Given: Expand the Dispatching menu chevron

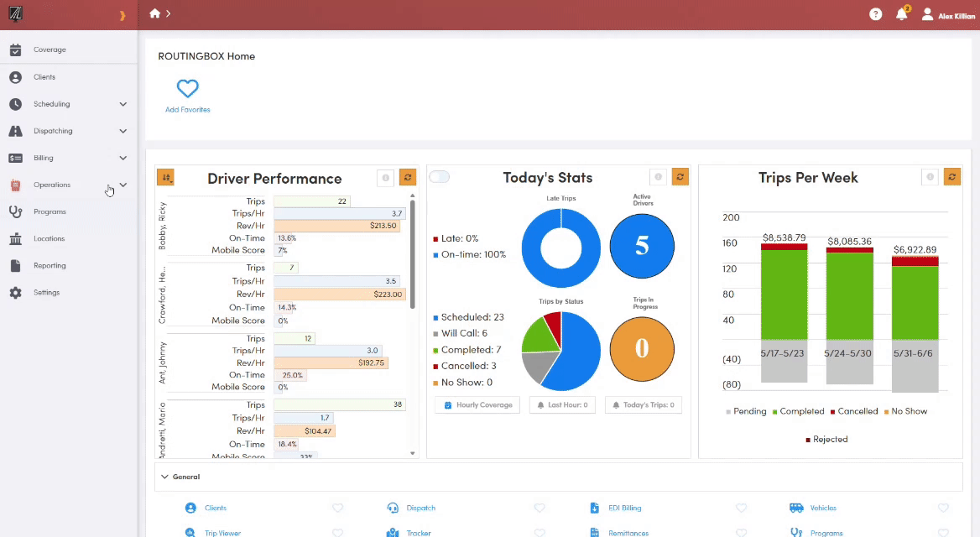Looking at the screenshot, I should 123,131.
